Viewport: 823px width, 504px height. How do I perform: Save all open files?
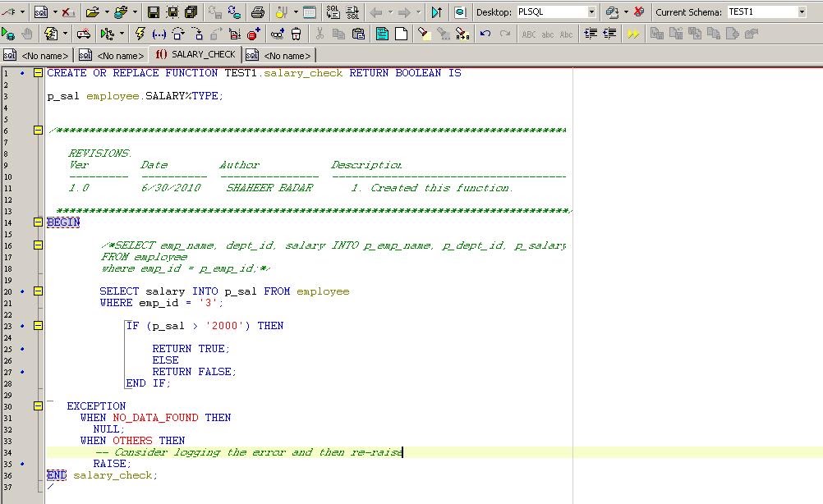pos(191,11)
